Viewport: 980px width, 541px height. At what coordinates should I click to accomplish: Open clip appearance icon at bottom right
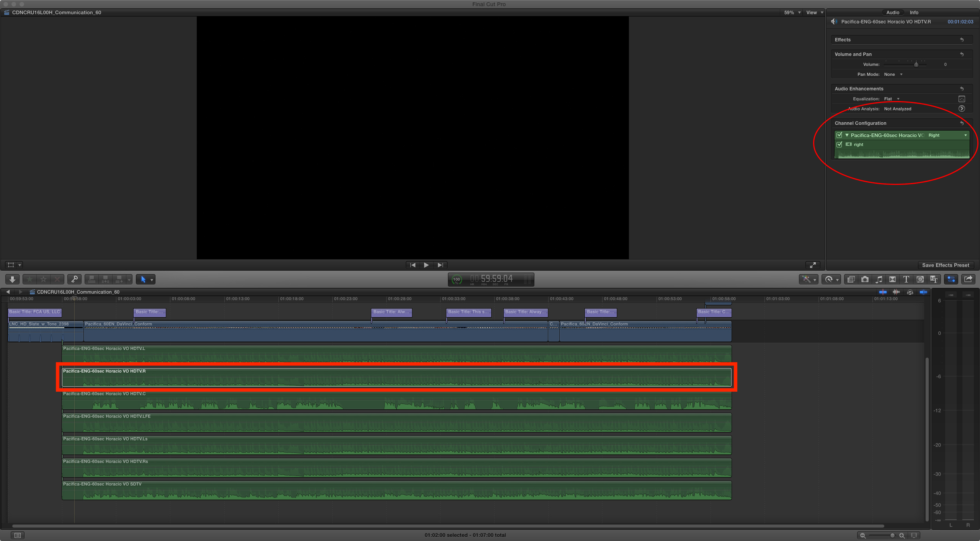tap(914, 535)
